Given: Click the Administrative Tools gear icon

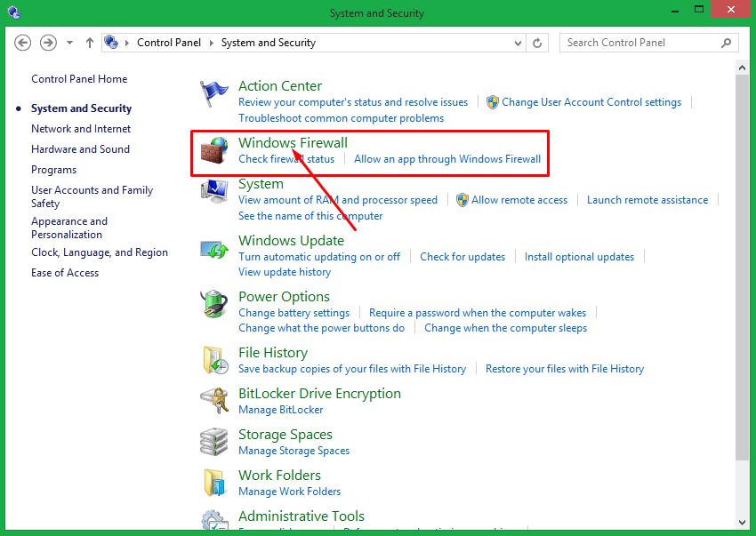Looking at the screenshot, I should pos(214,520).
